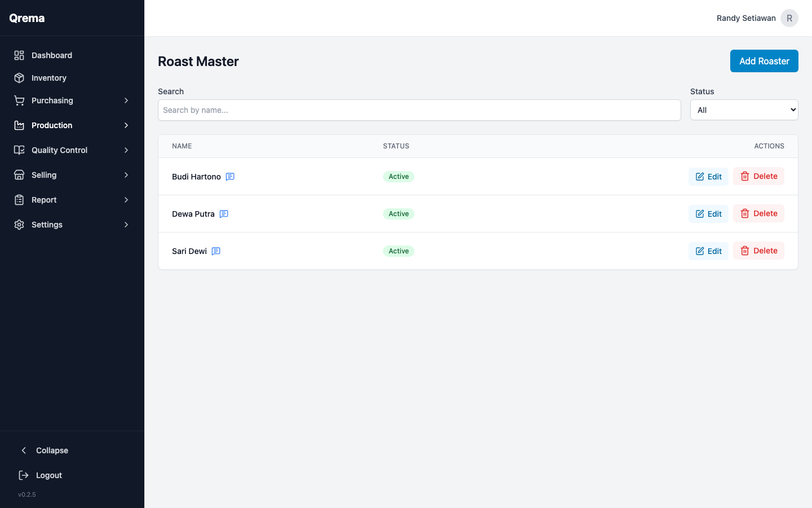The width and height of the screenshot is (812, 508).
Task: Expand the Purchasing submenu chevron
Action: [x=126, y=100]
